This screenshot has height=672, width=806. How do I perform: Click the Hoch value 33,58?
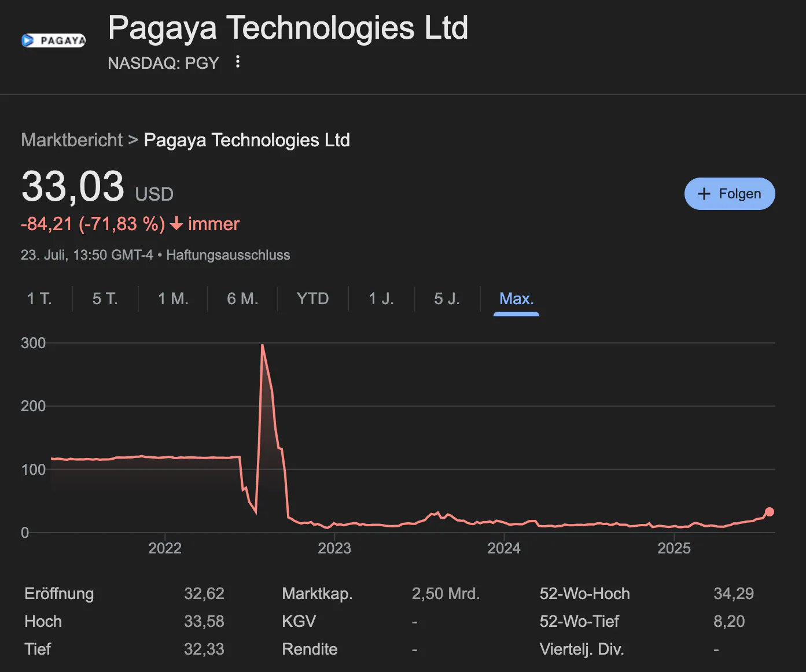coord(204,621)
